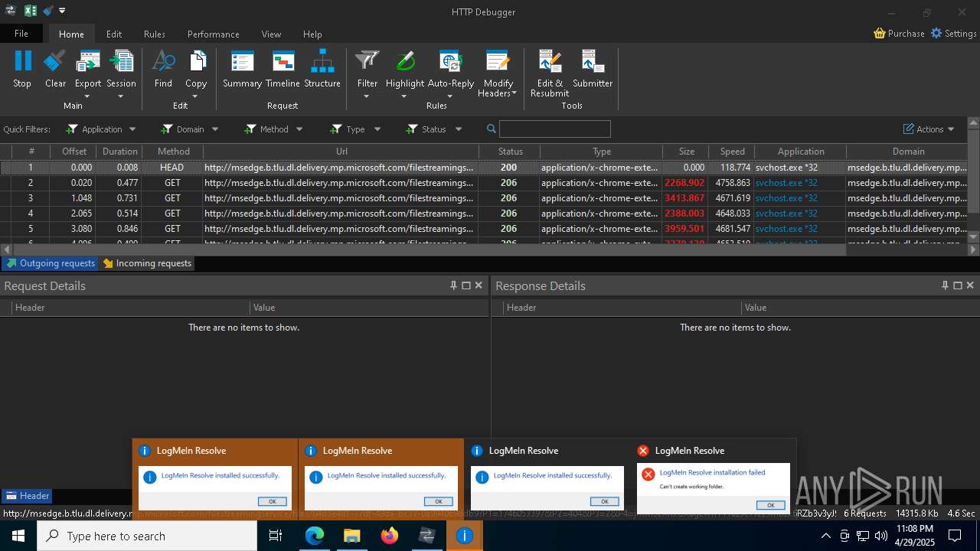The width and height of the screenshot is (980, 551).
Task: Switch to the Home ribbon tab
Action: 71,34
